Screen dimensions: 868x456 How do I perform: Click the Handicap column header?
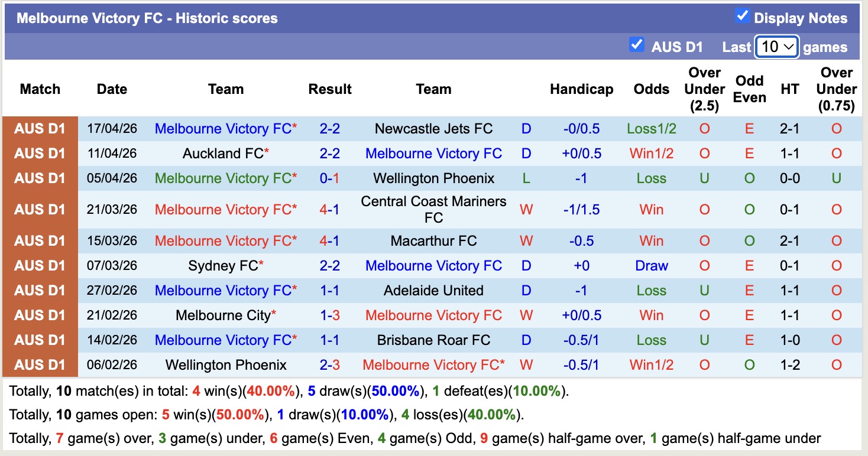[582, 89]
